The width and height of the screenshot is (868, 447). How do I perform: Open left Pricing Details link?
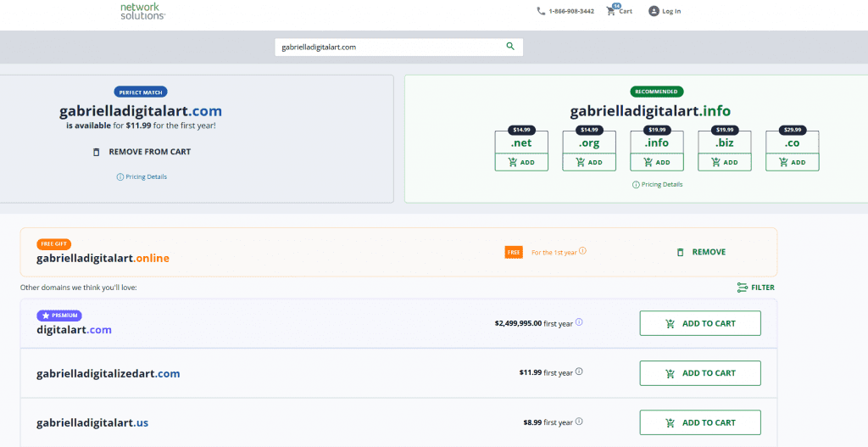click(x=142, y=177)
